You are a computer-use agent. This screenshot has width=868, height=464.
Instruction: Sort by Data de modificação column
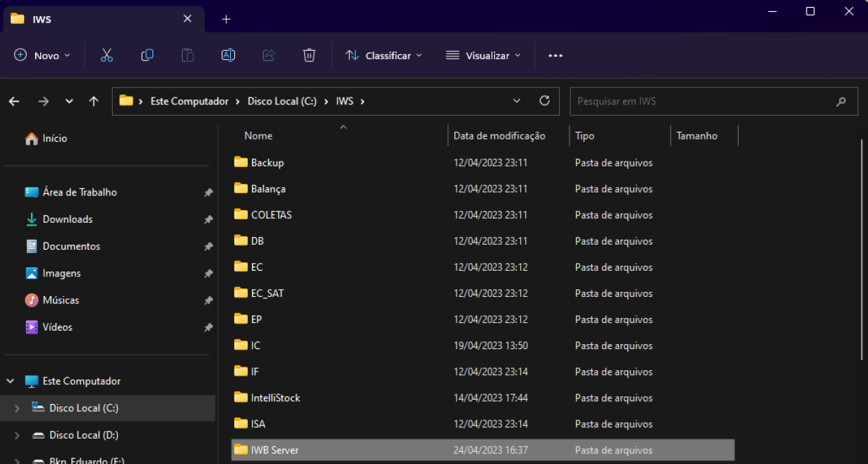[x=499, y=136]
